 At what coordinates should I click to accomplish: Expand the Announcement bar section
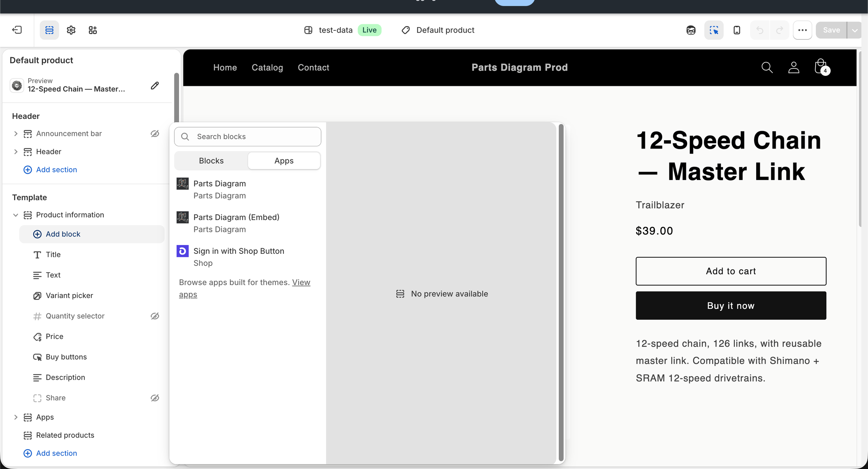(x=16, y=134)
